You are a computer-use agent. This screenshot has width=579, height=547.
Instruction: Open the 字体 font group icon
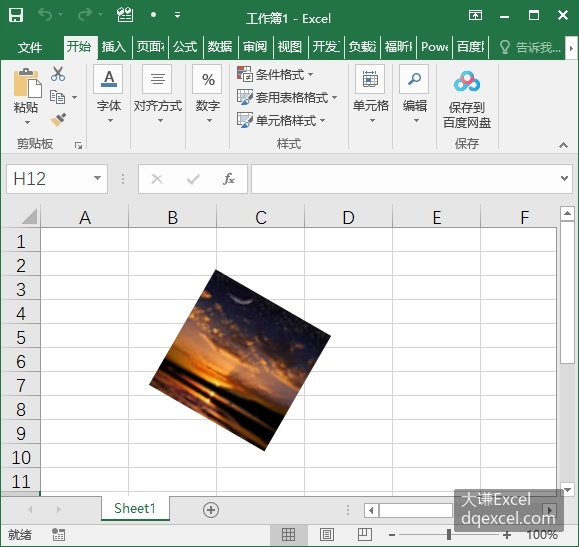(108, 79)
